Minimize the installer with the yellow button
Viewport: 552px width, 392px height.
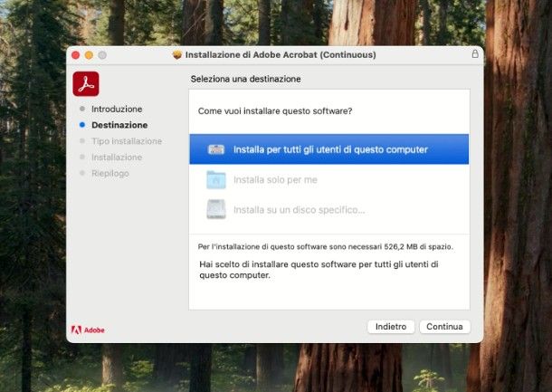[90, 55]
